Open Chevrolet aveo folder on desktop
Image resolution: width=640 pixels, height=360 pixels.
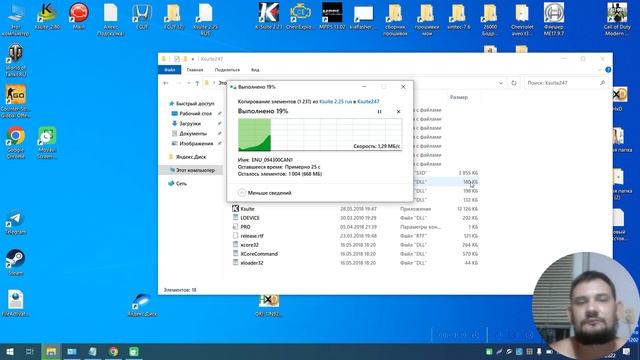click(x=522, y=19)
